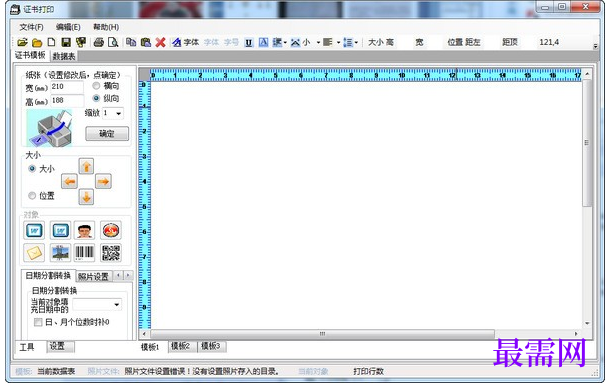The height and width of the screenshot is (384, 605).
Task: Open file with the first toolbar folder icon
Action: pyautogui.click(x=22, y=42)
